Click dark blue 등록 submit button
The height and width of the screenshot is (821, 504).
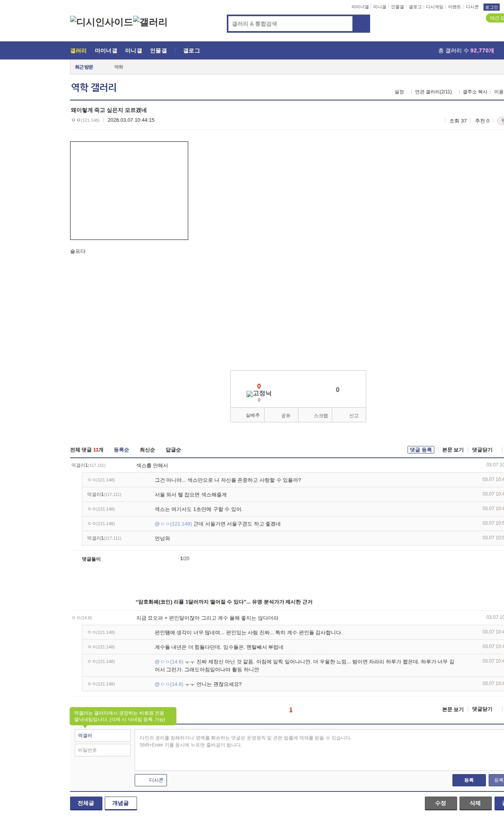(x=469, y=780)
